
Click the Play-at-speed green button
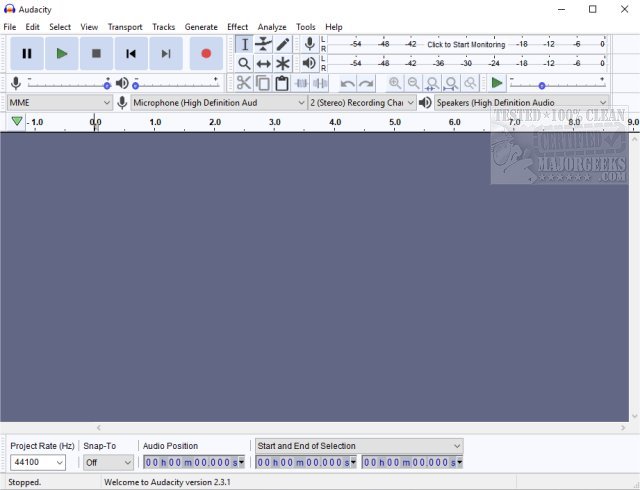pos(497,83)
